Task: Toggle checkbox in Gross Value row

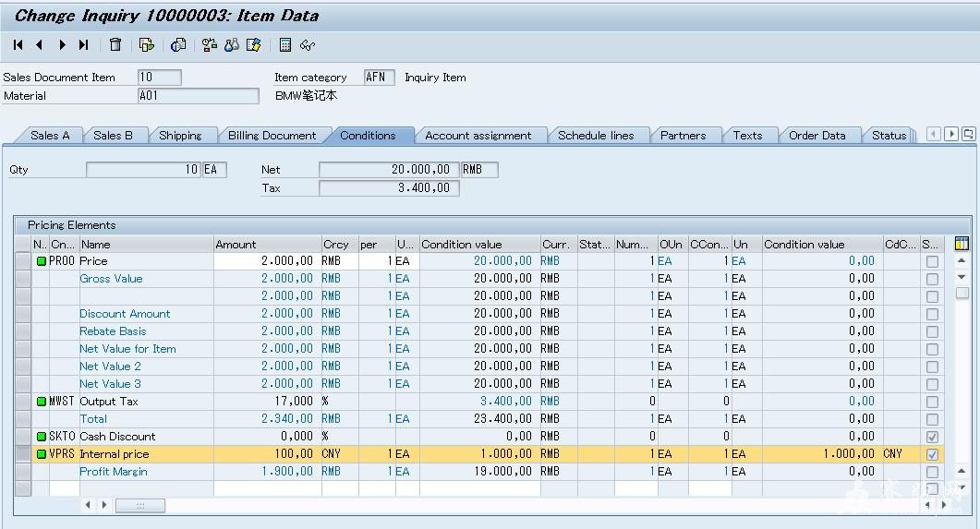Action: pos(932,279)
